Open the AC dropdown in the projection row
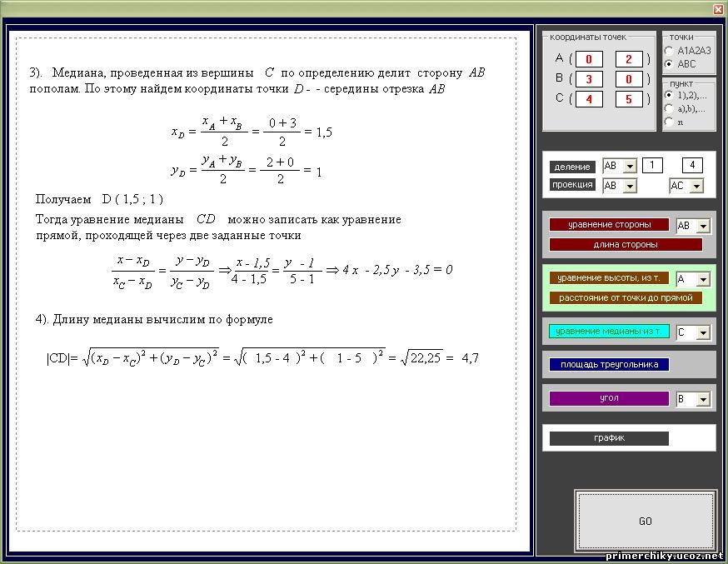Screen dimensions: 728x564 (x=696, y=186)
